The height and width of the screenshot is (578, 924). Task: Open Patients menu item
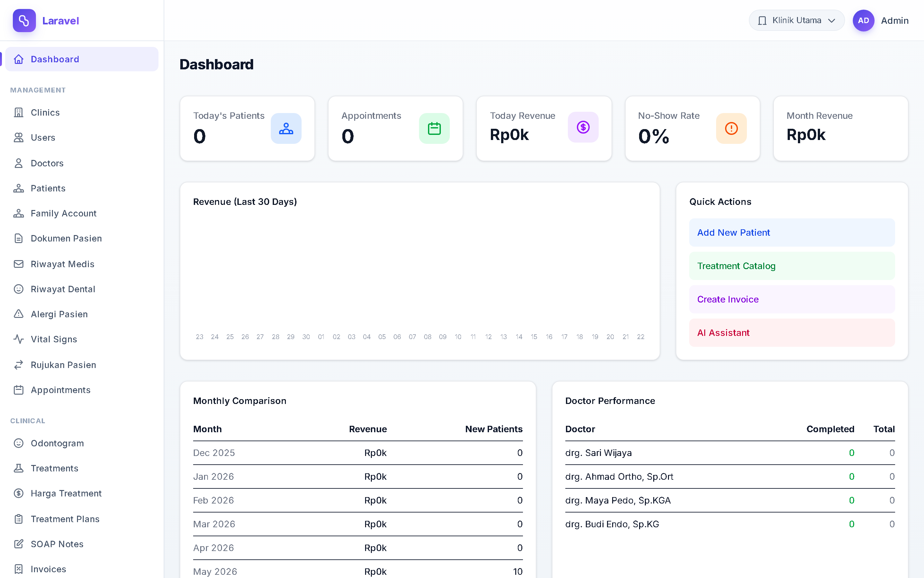tap(82, 188)
